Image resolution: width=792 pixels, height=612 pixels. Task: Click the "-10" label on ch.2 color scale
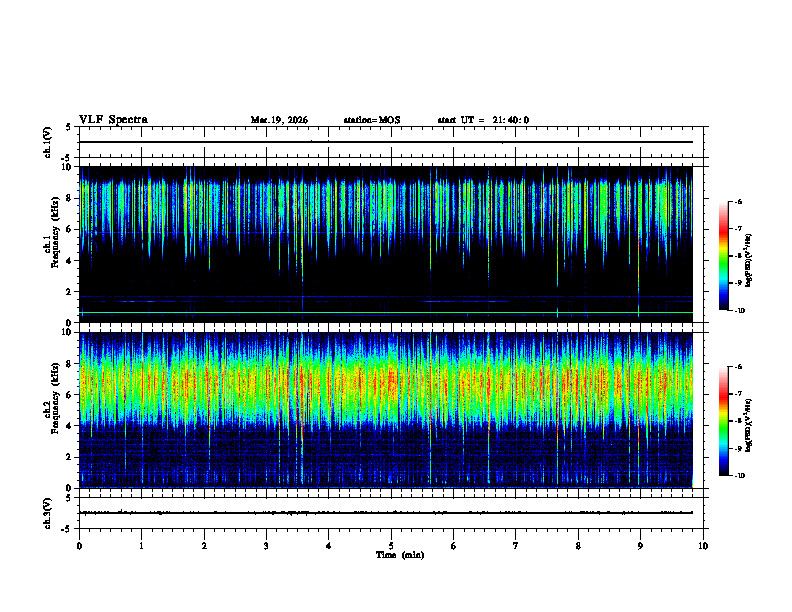click(x=739, y=475)
